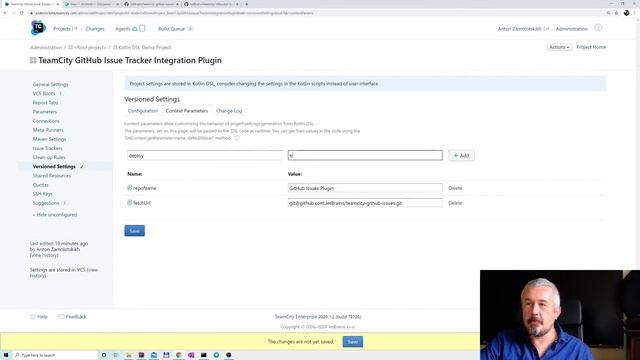The height and width of the screenshot is (360, 640).
Task: Open view history under Last edited
Action: [44, 255]
